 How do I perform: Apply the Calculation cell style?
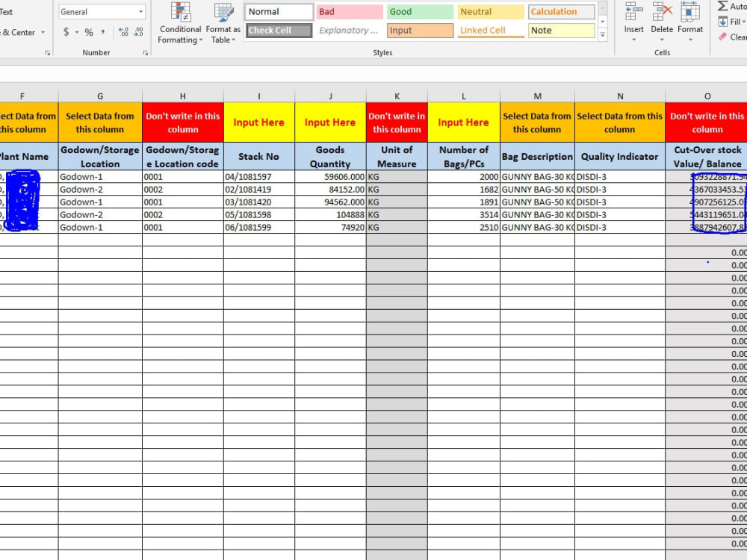coord(561,11)
